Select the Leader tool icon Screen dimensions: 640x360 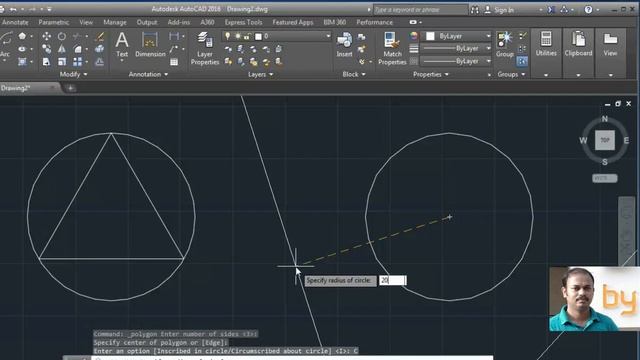click(x=174, y=49)
